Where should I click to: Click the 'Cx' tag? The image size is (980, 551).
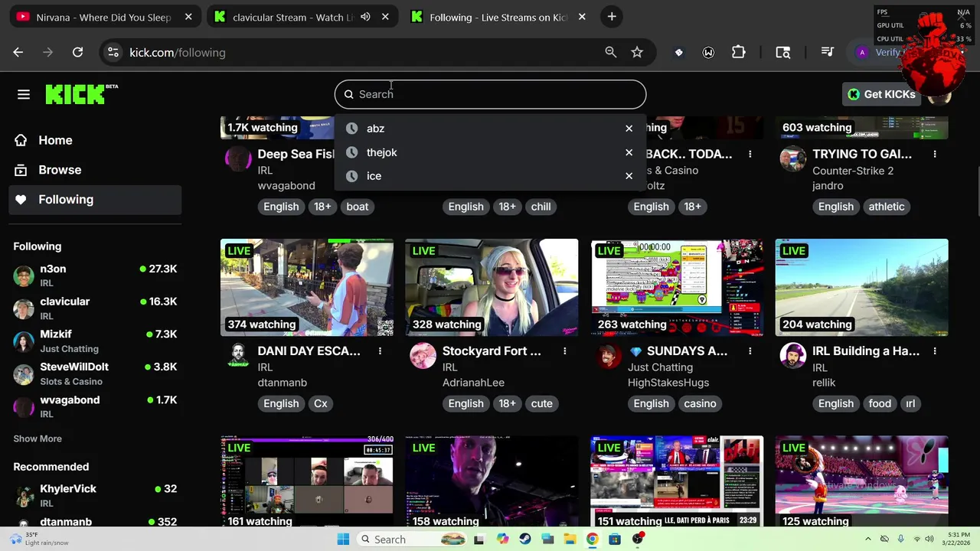point(321,403)
